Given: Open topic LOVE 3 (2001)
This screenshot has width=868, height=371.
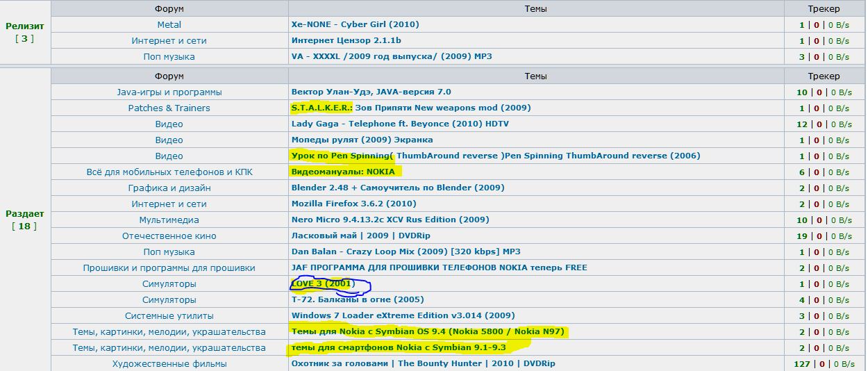Looking at the screenshot, I should click(323, 283).
